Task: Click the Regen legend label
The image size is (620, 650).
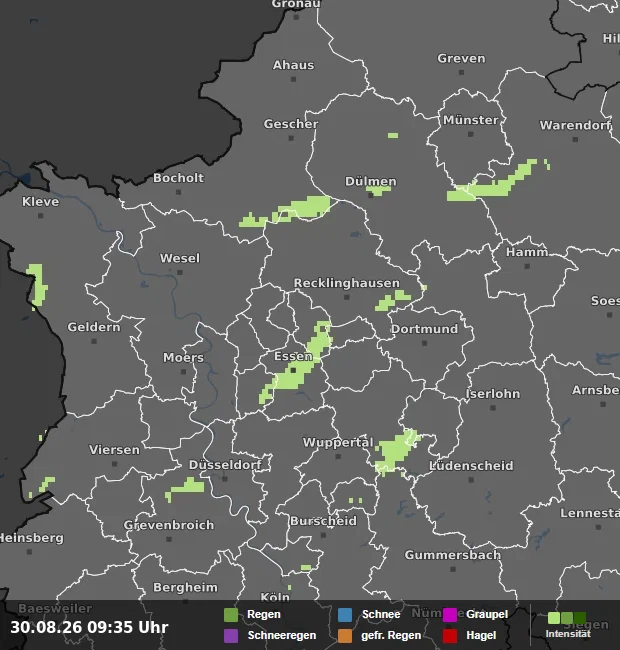Action: pyautogui.click(x=264, y=614)
